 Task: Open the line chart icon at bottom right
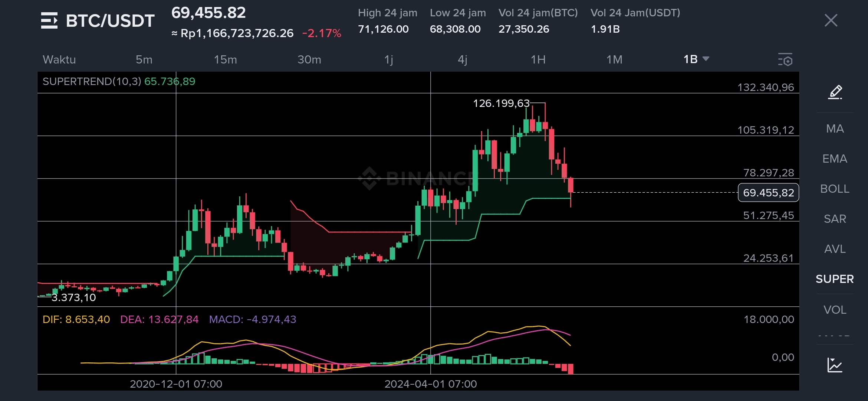(x=835, y=365)
